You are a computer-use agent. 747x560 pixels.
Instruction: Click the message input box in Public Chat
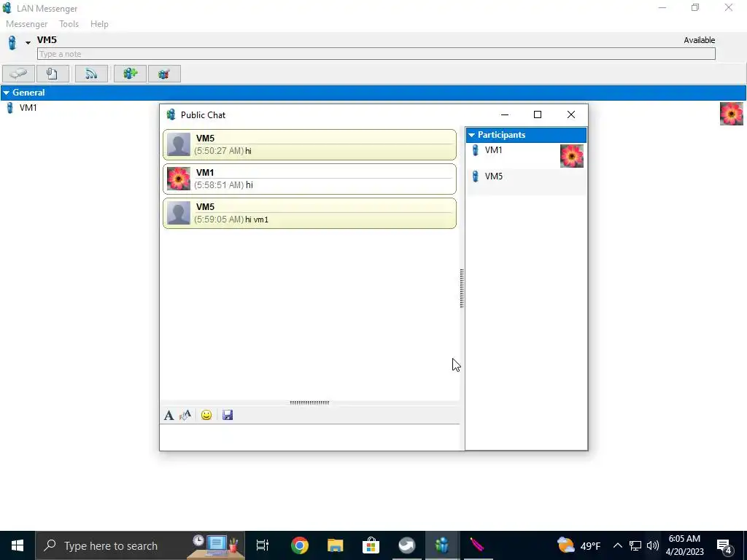point(309,437)
